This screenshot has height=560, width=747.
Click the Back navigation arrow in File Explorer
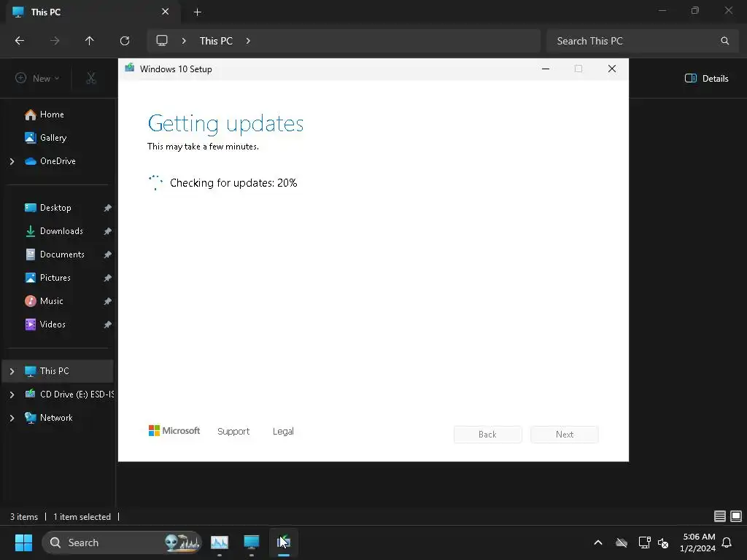(20, 41)
